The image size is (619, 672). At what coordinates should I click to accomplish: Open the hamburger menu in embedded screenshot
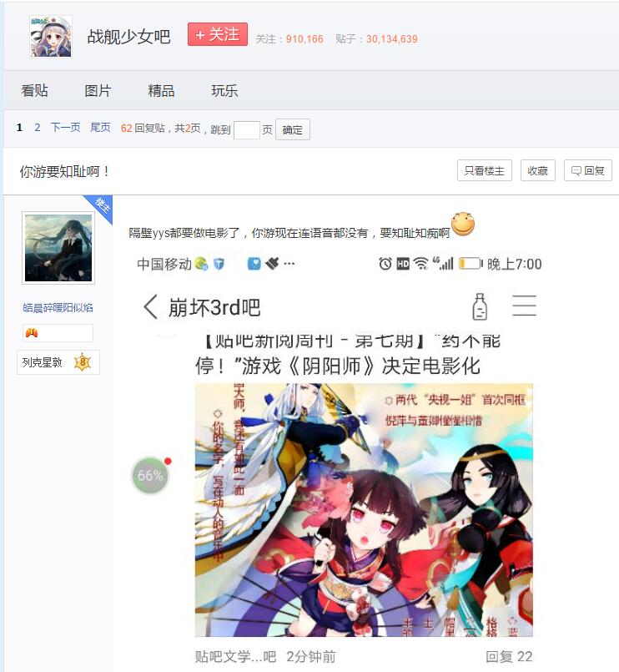coord(525,306)
